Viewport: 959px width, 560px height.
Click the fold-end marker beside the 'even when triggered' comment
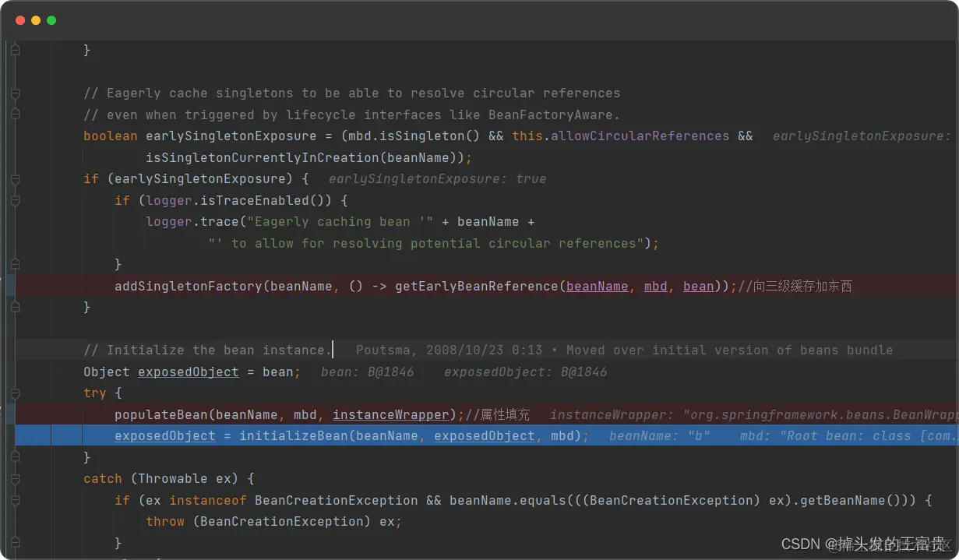tap(16, 115)
